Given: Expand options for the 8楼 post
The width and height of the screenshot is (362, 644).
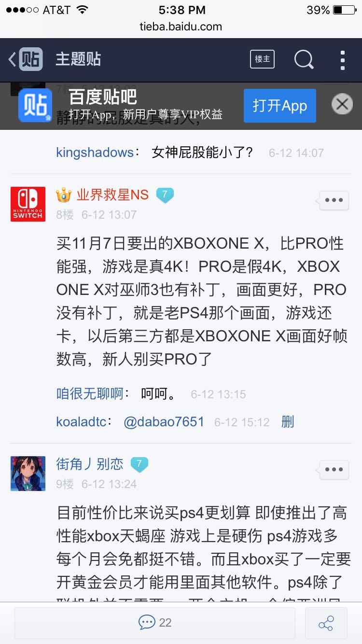Looking at the screenshot, I should (x=334, y=200).
